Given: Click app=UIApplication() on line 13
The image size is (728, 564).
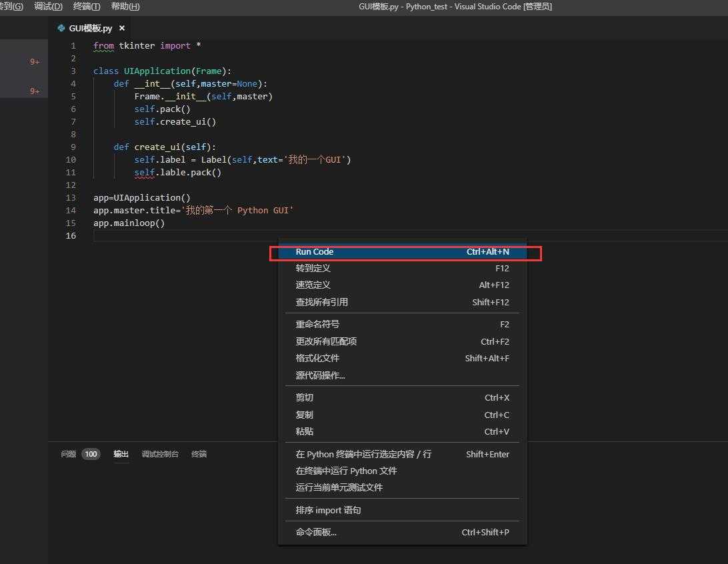Looking at the screenshot, I should coord(141,198).
